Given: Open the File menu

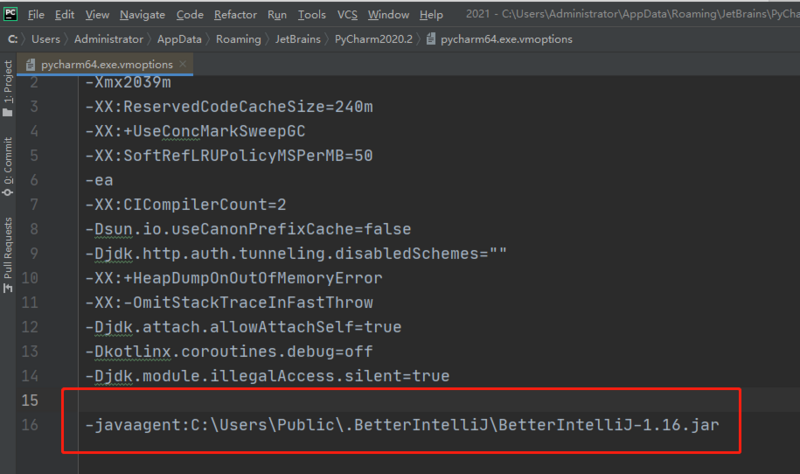Looking at the screenshot, I should pos(36,15).
